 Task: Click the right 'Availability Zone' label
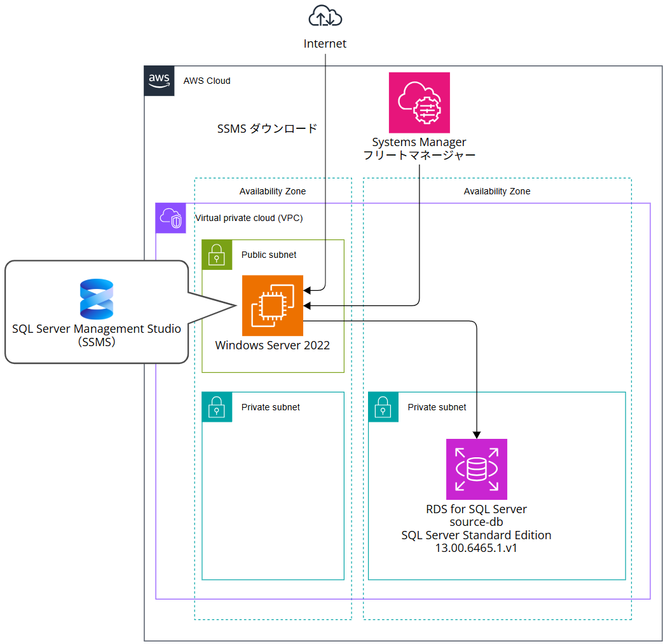tap(497, 191)
